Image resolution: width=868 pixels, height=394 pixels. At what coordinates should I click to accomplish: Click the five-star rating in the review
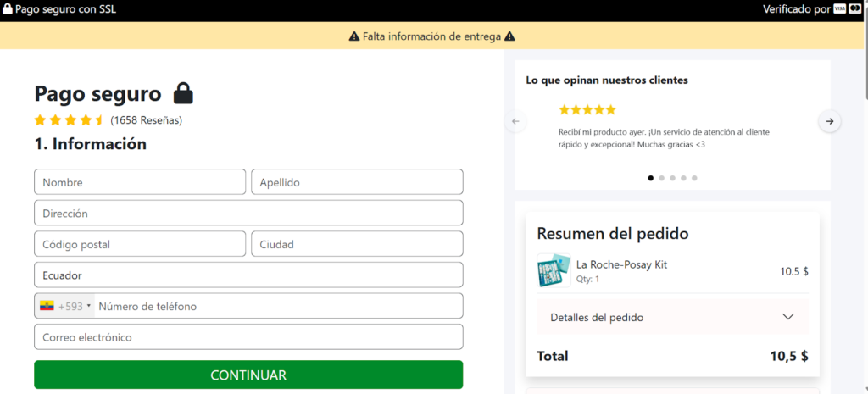point(587,109)
